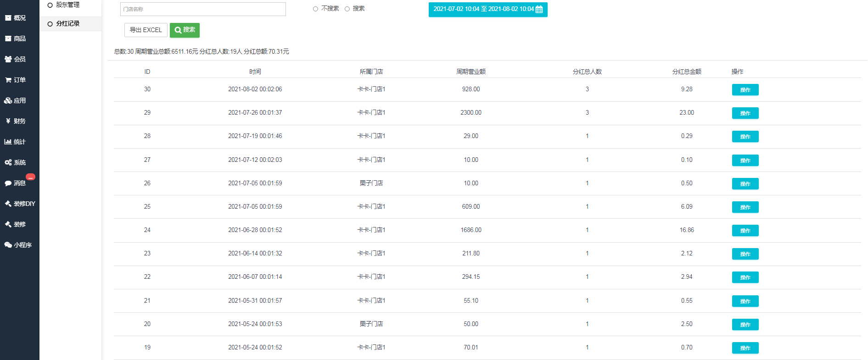This screenshot has height=360, width=868.
Task: Click the 分红总金额 column header
Action: [x=687, y=72]
